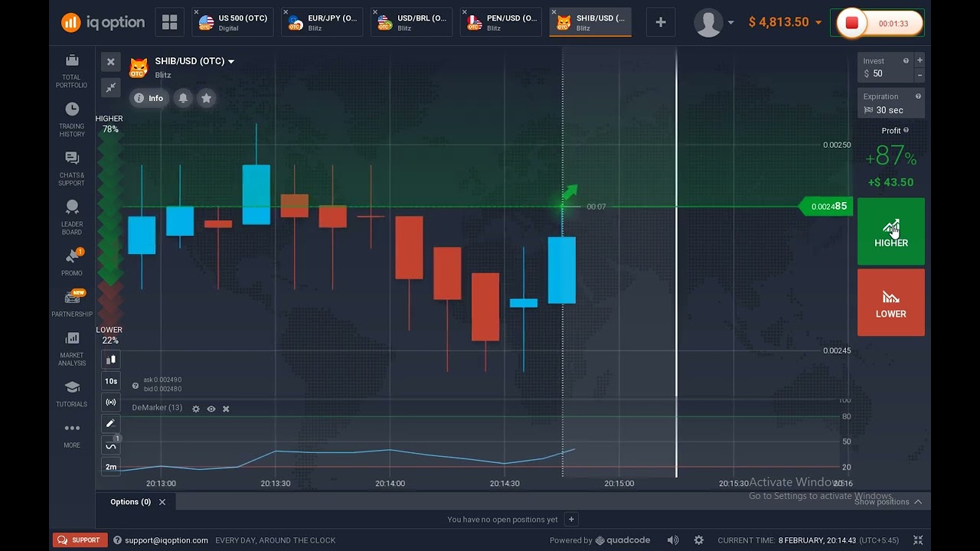Stop the screen recording

click(x=851, y=23)
